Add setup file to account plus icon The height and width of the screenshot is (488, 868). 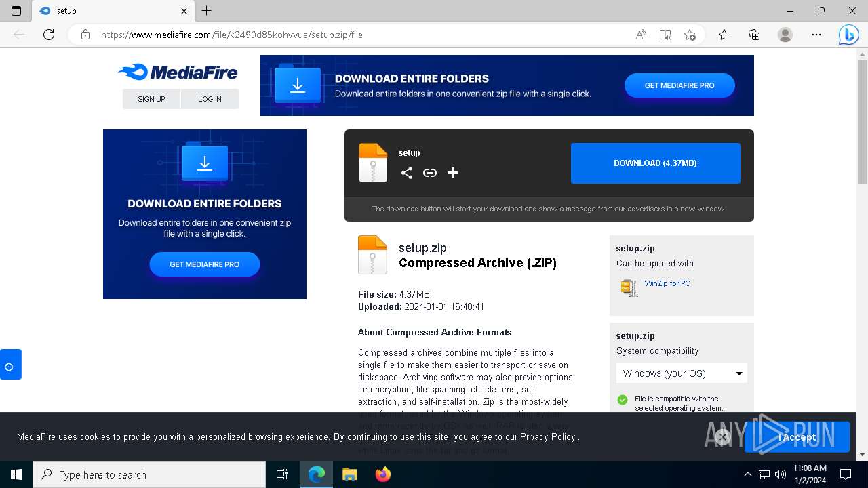452,173
